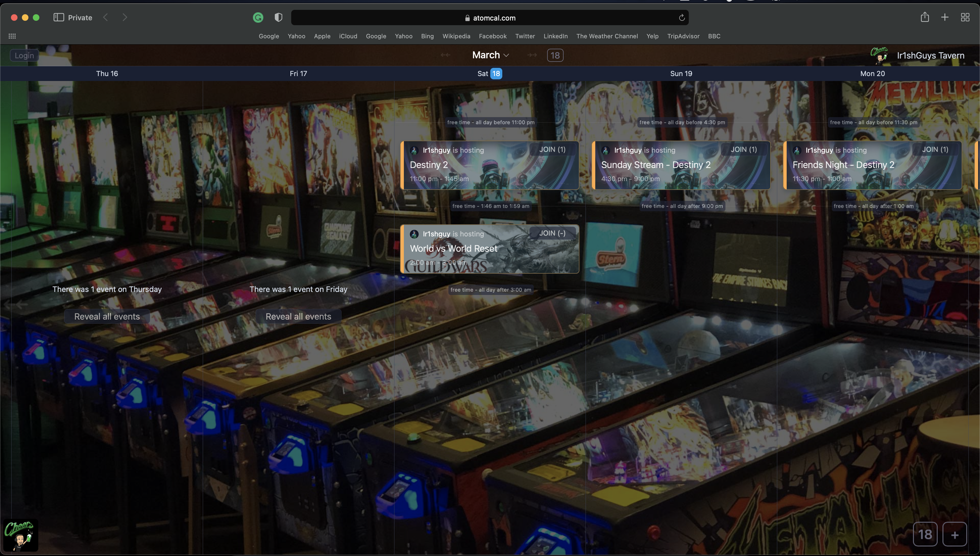The width and height of the screenshot is (980, 556).
Task: Join the Sunday Stream Destiny 2 event
Action: coord(743,149)
